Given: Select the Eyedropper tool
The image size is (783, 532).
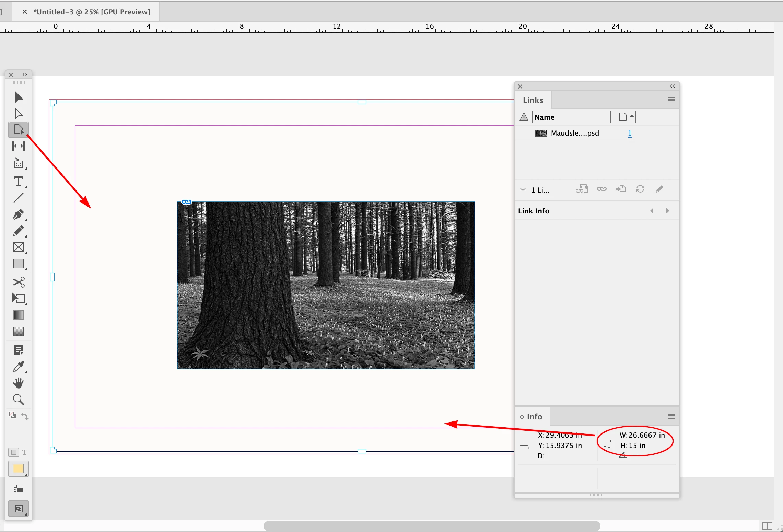Looking at the screenshot, I should click(x=19, y=367).
